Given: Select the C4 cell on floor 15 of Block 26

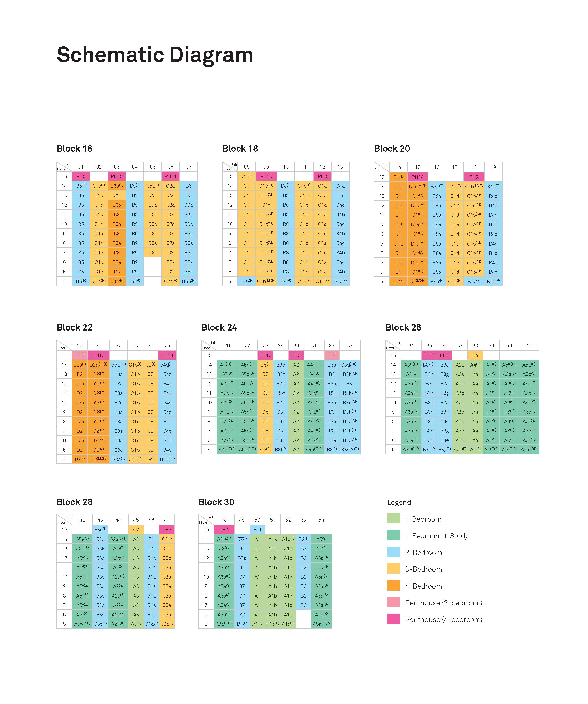Looking at the screenshot, I should [x=475, y=355].
